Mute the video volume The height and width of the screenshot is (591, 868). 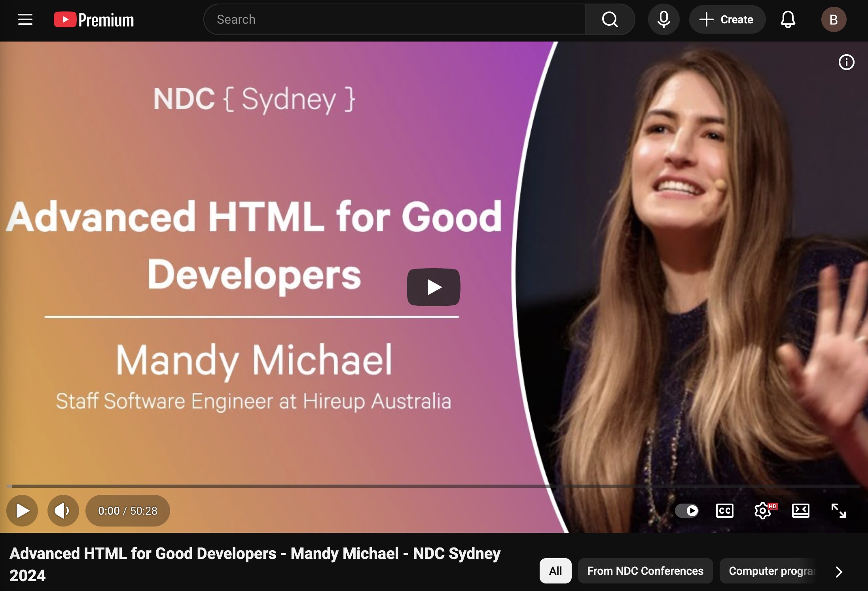point(63,511)
